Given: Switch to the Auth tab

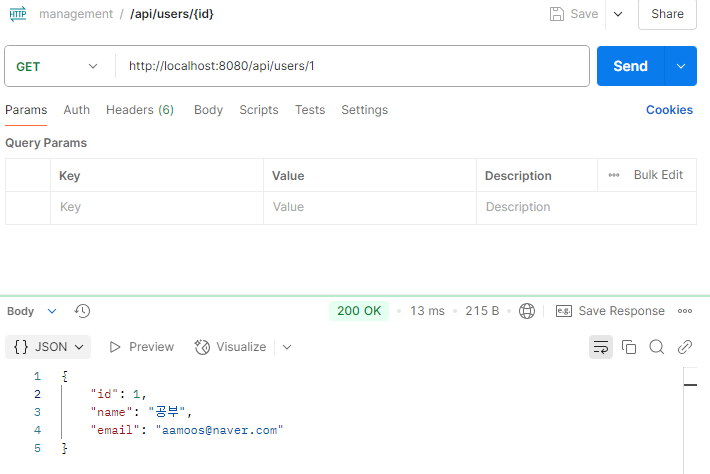Looking at the screenshot, I should tap(77, 110).
